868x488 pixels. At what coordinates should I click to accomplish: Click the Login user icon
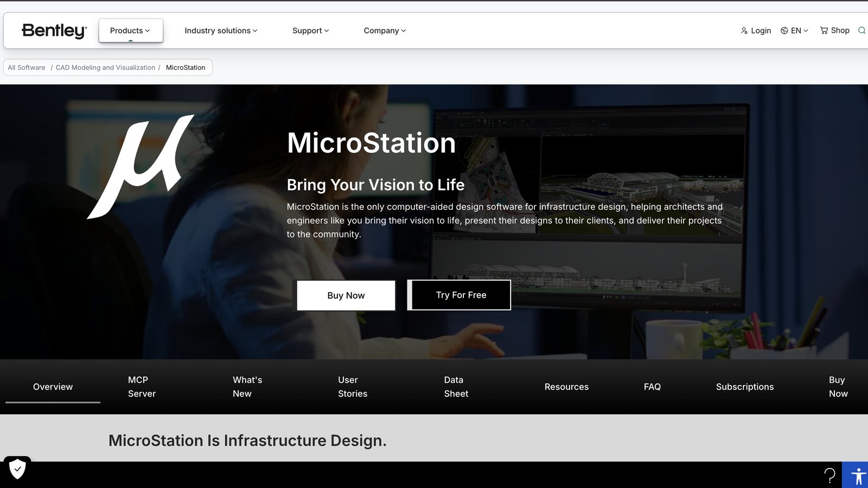point(744,31)
